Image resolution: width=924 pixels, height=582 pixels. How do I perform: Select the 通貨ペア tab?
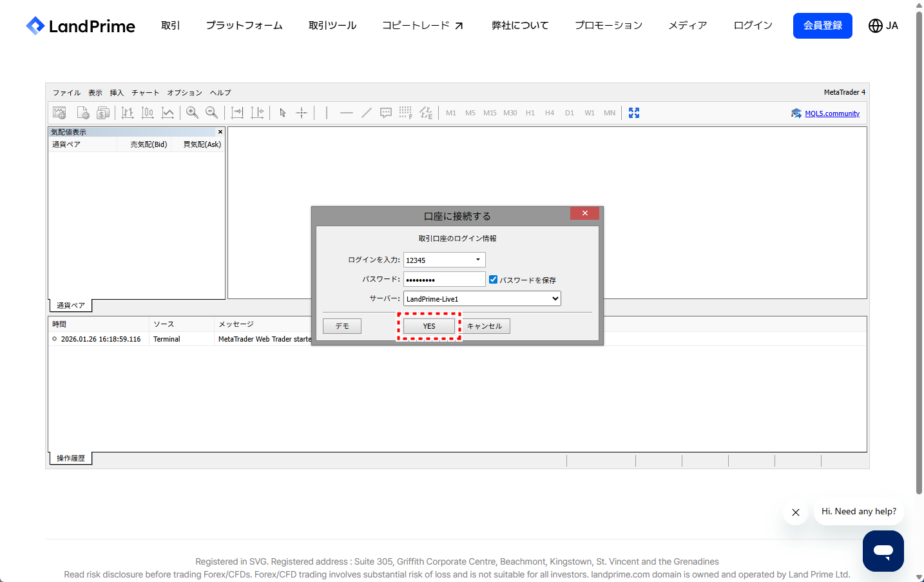pyautogui.click(x=71, y=306)
